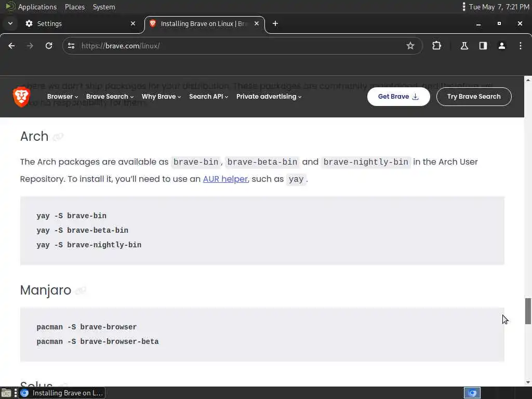Viewport: 532px width, 399px height.
Task: Click the show desktop icon in bottom panel
Action: coord(6,393)
